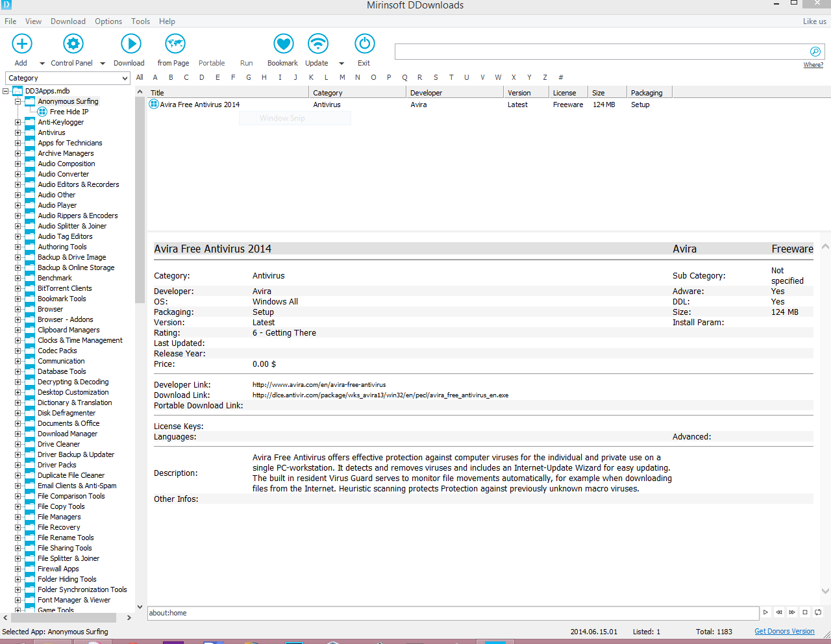Expand the Firewall Apps tree node
Image resolution: width=831 pixels, height=644 pixels.
coord(18,569)
